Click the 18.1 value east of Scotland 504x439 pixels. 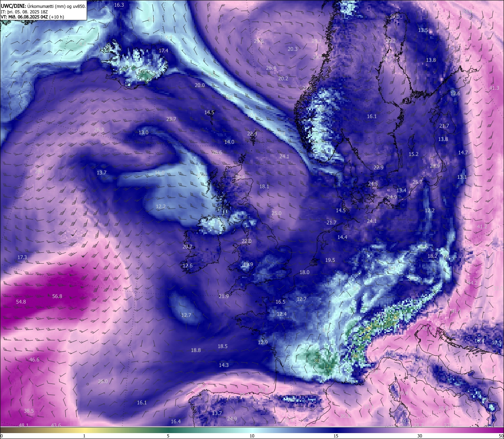[x=264, y=187]
